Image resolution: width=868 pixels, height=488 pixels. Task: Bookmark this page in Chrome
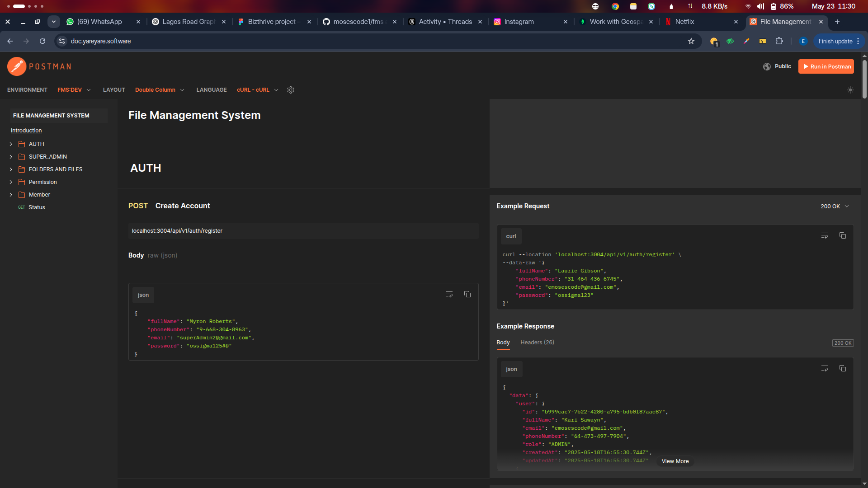[691, 41]
